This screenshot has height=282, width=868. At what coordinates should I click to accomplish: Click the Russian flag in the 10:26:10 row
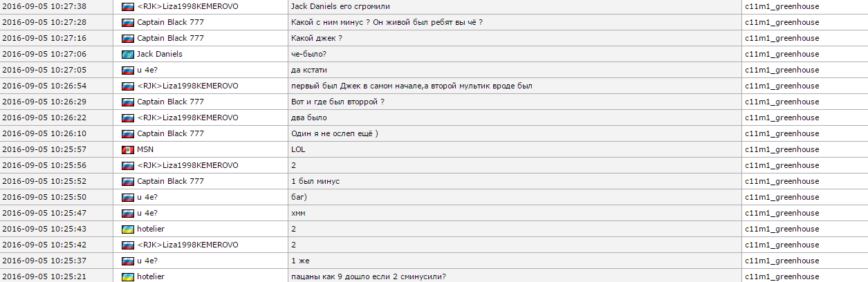click(x=127, y=133)
